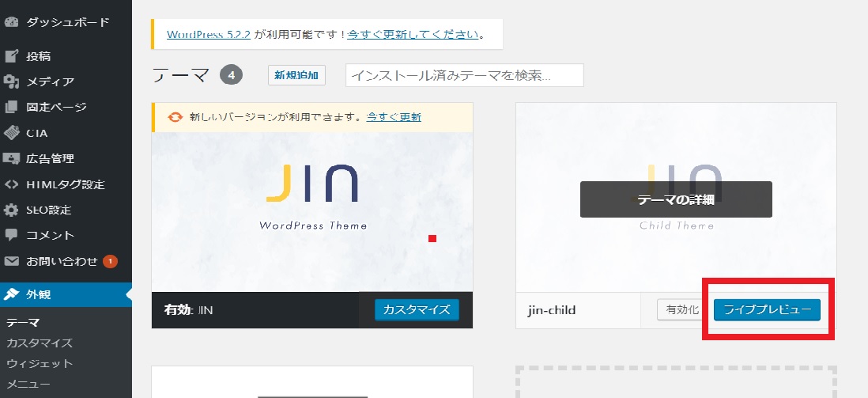Click 有効化 for jin-child theme

pos(682,310)
